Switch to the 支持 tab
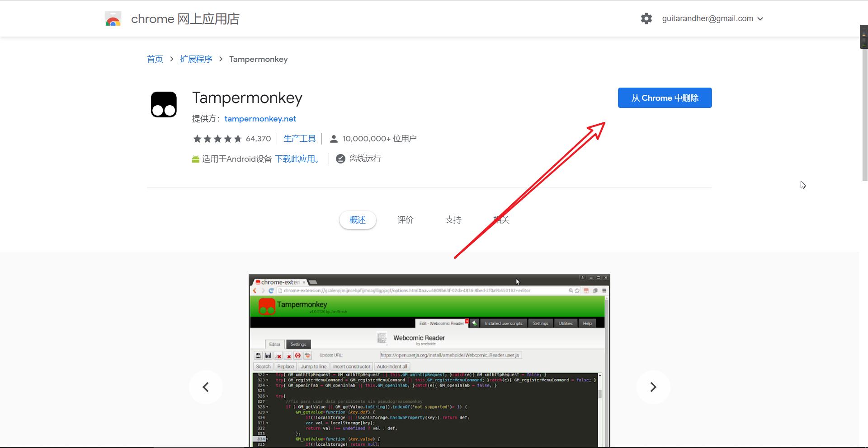This screenshot has height=448, width=868. click(x=453, y=220)
